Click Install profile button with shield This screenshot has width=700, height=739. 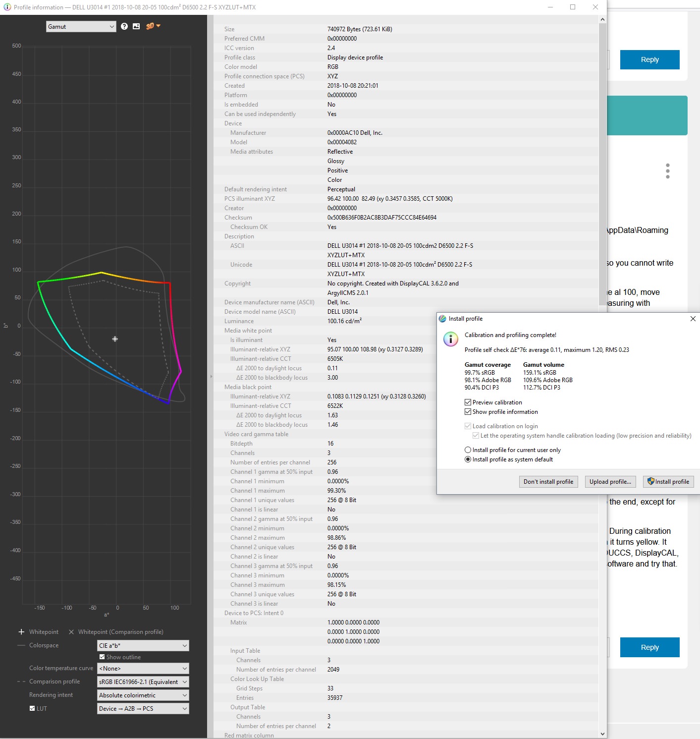(668, 482)
